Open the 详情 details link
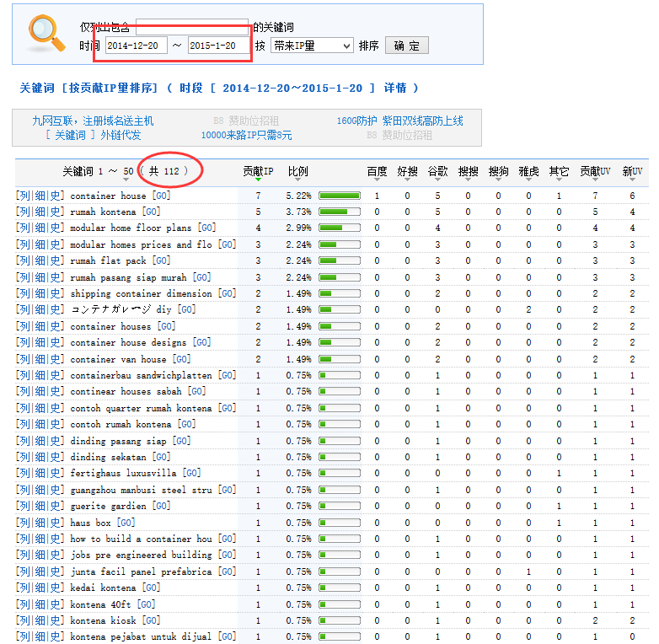 [x=395, y=89]
